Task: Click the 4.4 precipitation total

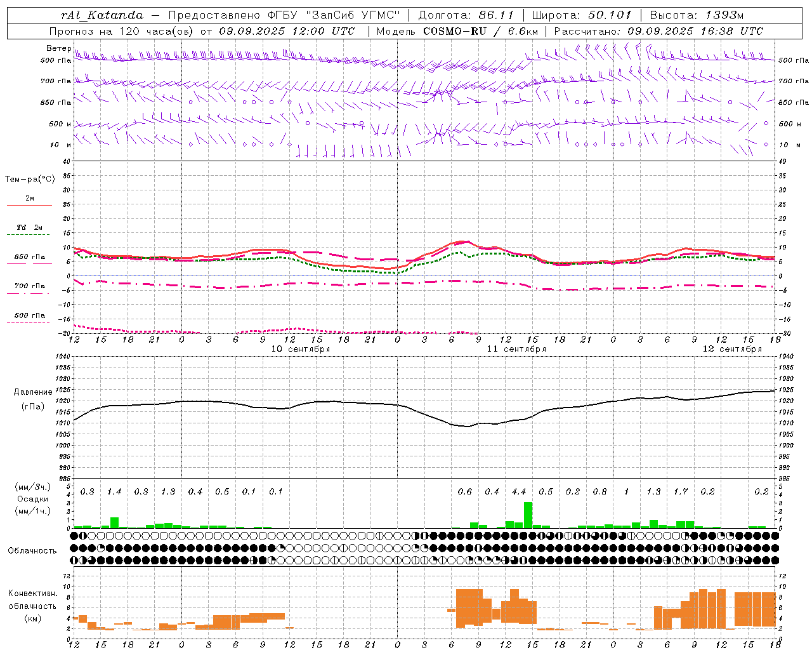Action: coord(519,491)
